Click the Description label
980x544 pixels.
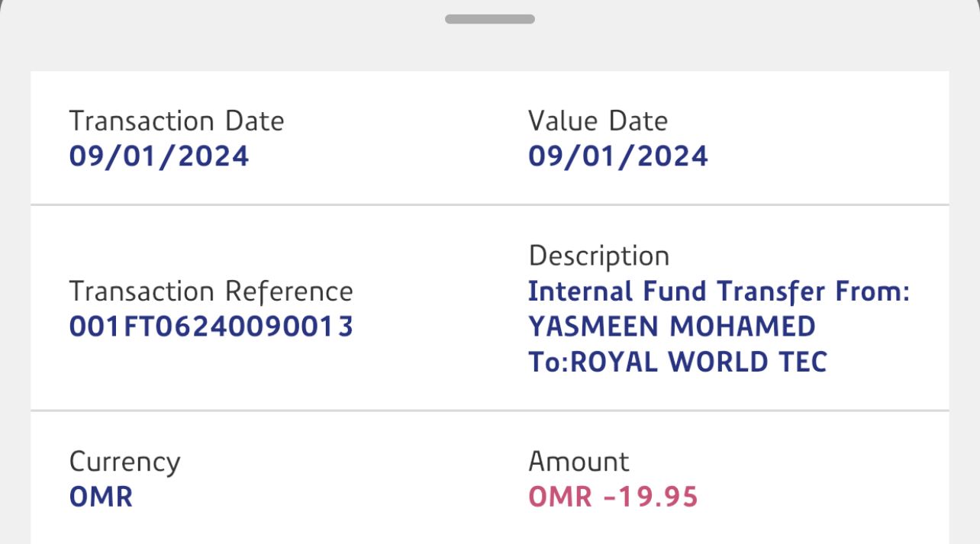pos(598,256)
